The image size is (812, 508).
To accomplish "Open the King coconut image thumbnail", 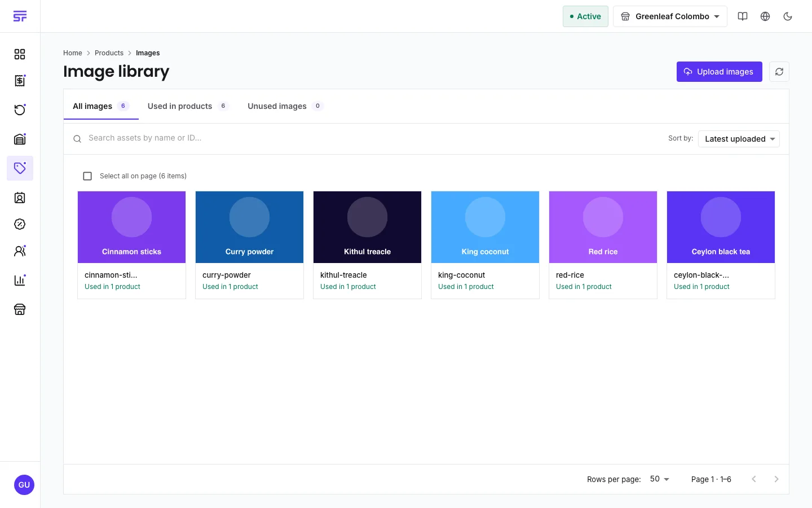I will pos(485,227).
